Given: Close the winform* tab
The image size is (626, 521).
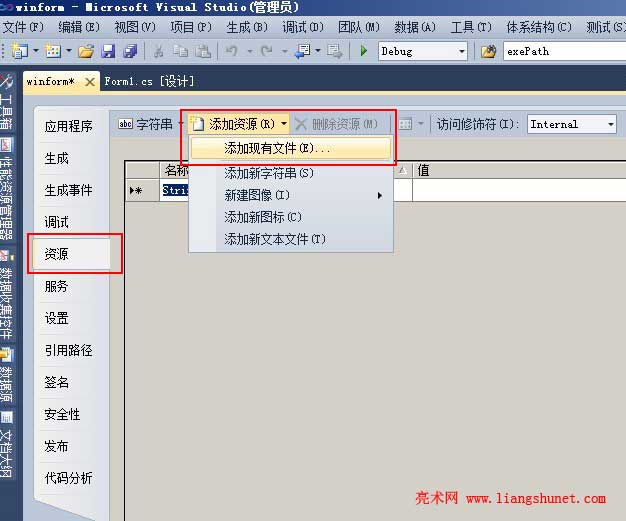Looking at the screenshot, I should click(x=90, y=82).
